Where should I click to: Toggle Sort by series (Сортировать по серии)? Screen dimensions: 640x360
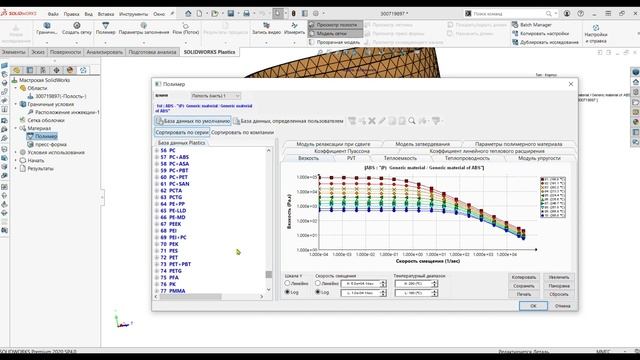(x=182, y=132)
